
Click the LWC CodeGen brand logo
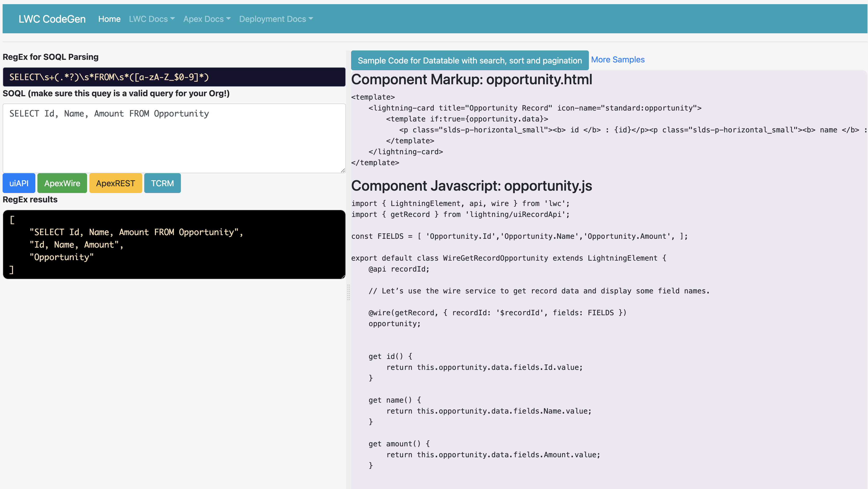[x=52, y=19]
